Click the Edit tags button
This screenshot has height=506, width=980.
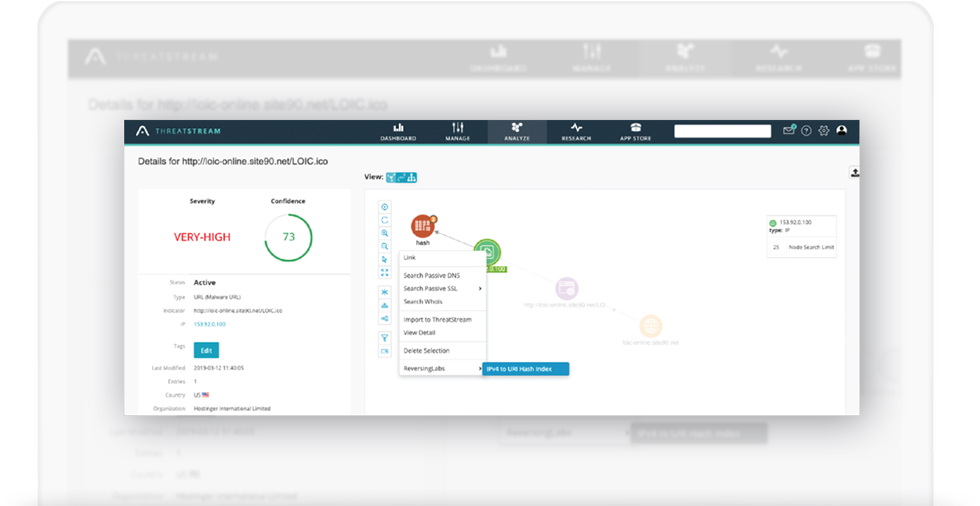[x=206, y=351]
